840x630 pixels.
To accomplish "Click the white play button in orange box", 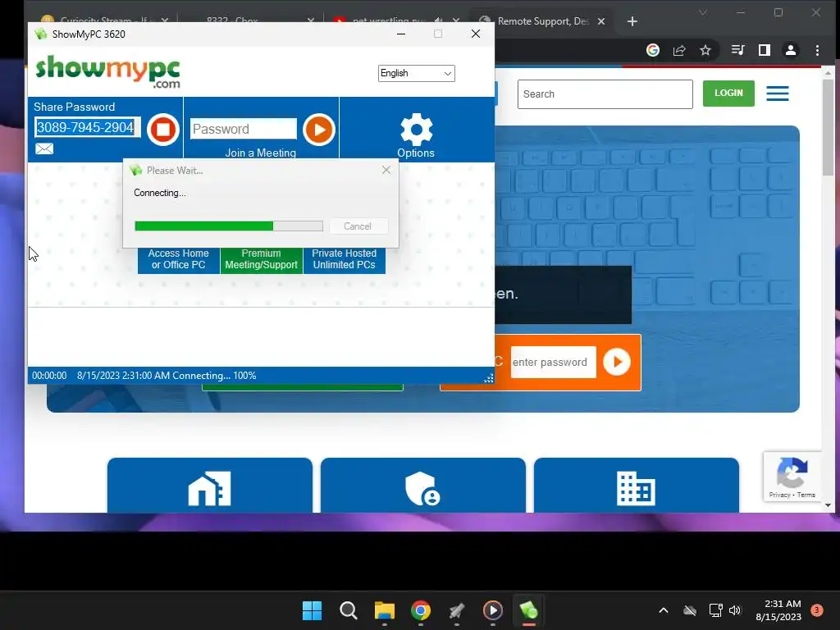I will point(617,362).
